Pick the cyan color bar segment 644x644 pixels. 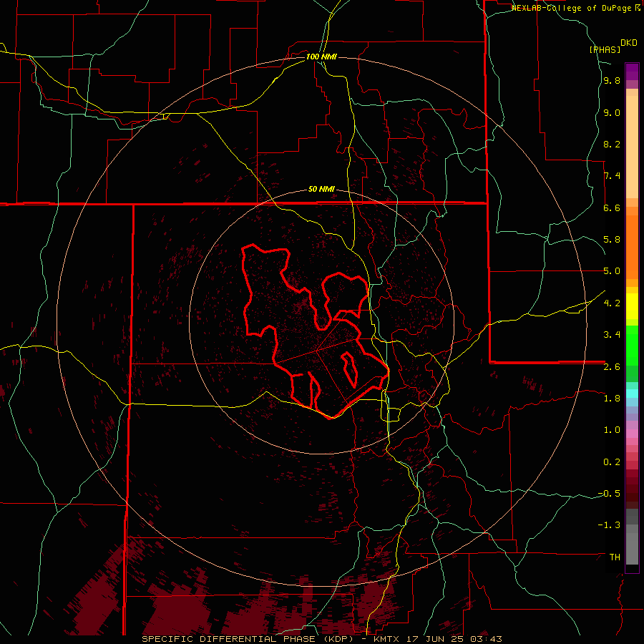[x=632, y=393]
